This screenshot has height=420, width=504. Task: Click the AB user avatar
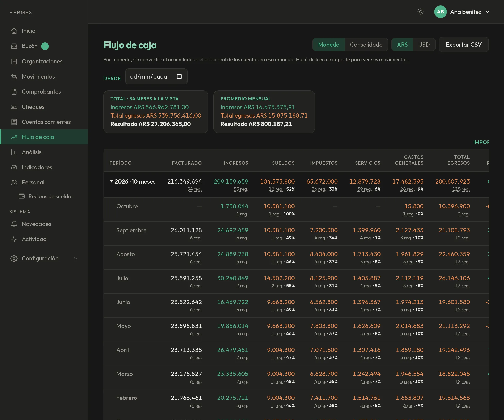(x=440, y=12)
